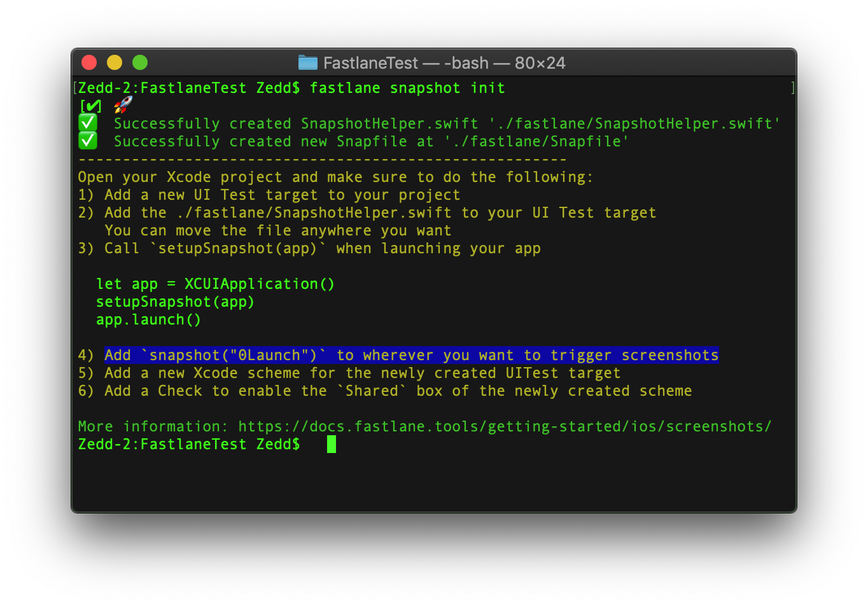The image size is (868, 607).
Task: Click the window title 'FastlaneTest — -bash — 80×24'
Action: click(x=444, y=63)
